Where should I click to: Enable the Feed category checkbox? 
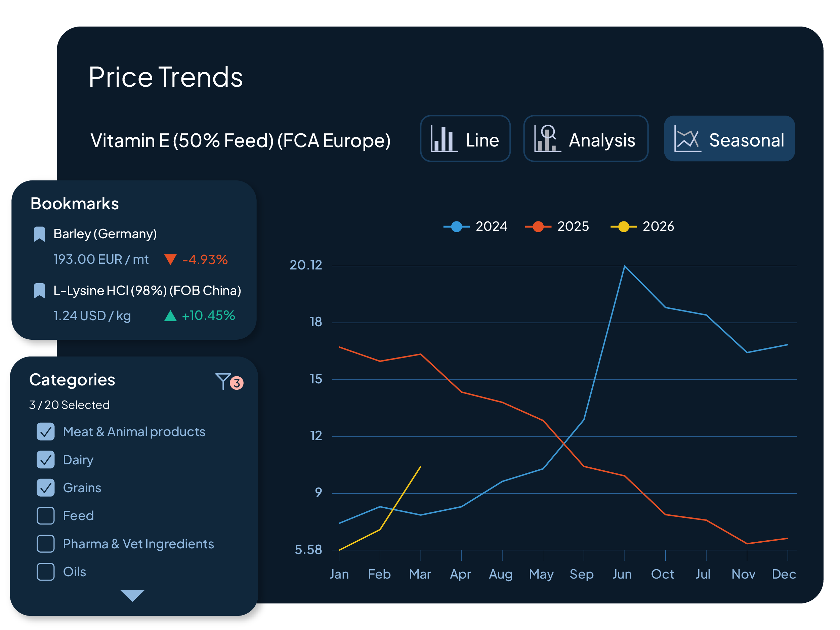(46, 516)
